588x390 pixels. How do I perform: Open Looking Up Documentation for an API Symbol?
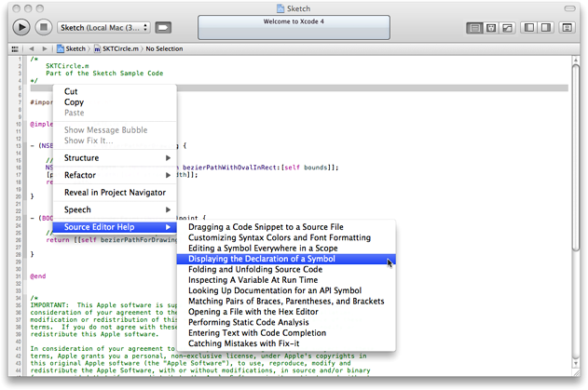286,290
